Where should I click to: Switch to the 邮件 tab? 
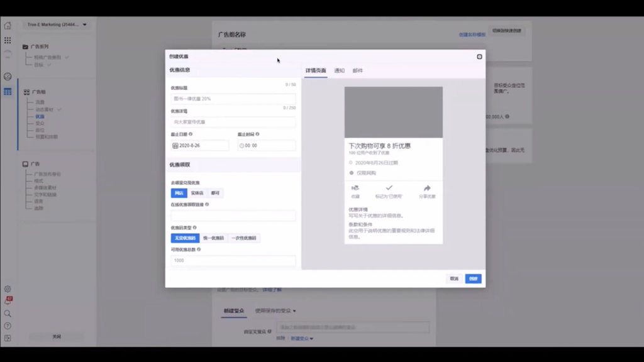[x=358, y=70]
